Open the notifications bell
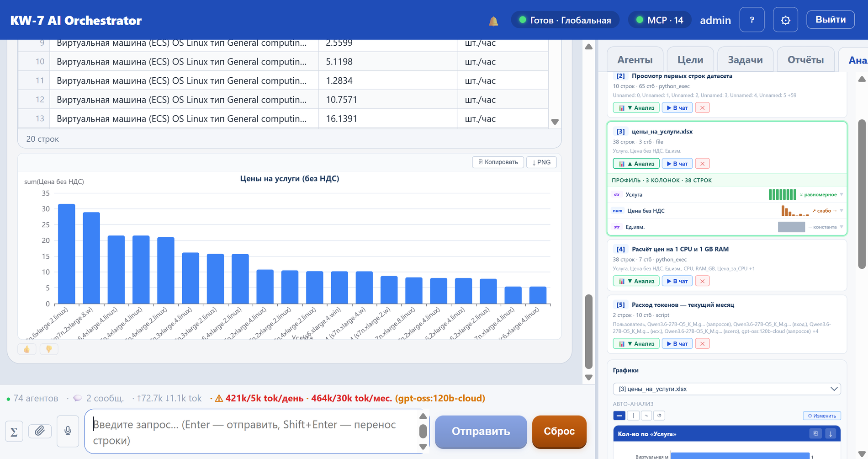 coord(493,21)
